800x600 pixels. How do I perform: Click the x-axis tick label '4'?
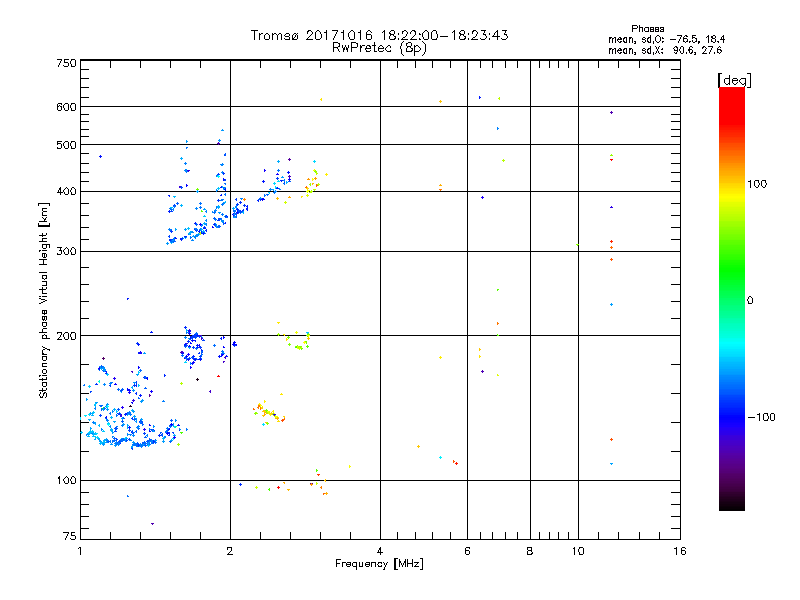point(380,551)
